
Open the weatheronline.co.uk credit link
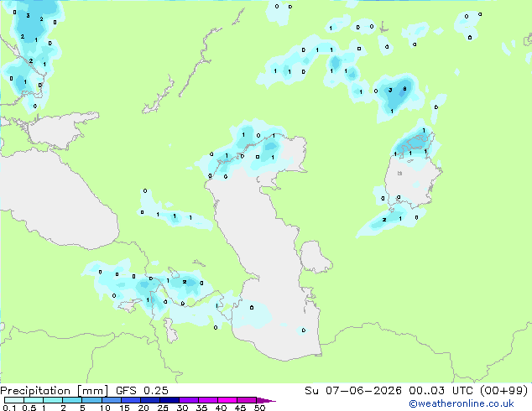pos(461,403)
